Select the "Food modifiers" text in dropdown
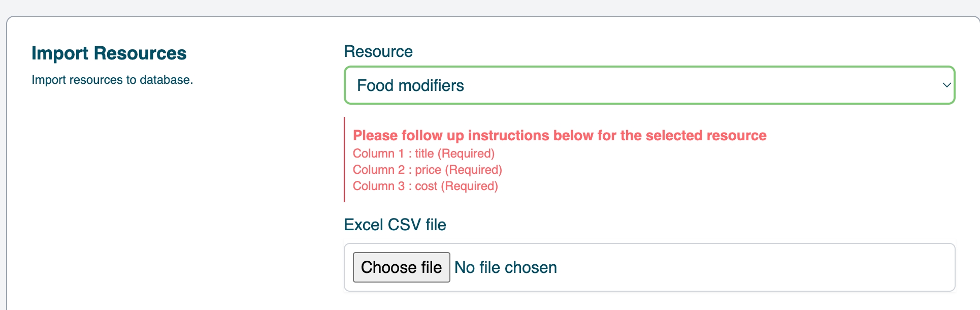This screenshot has height=310, width=980. (x=410, y=85)
